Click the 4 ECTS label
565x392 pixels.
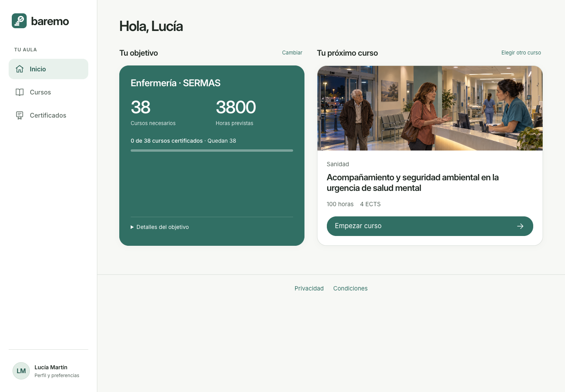pyautogui.click(x=370, y=204)
